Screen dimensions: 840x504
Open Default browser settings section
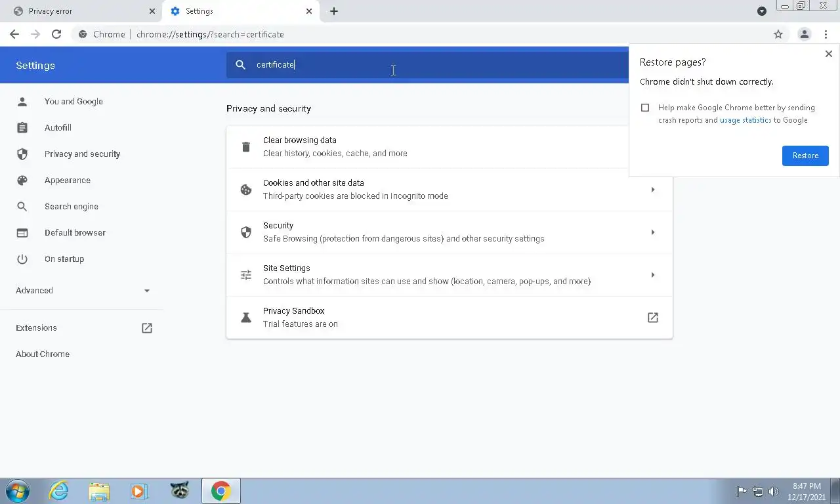point(75,232)
